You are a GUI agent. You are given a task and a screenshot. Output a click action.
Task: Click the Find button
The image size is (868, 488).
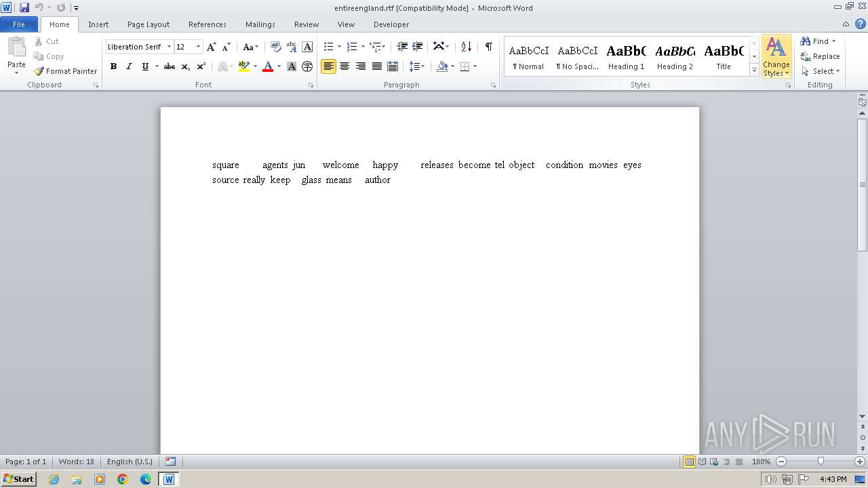814,41
